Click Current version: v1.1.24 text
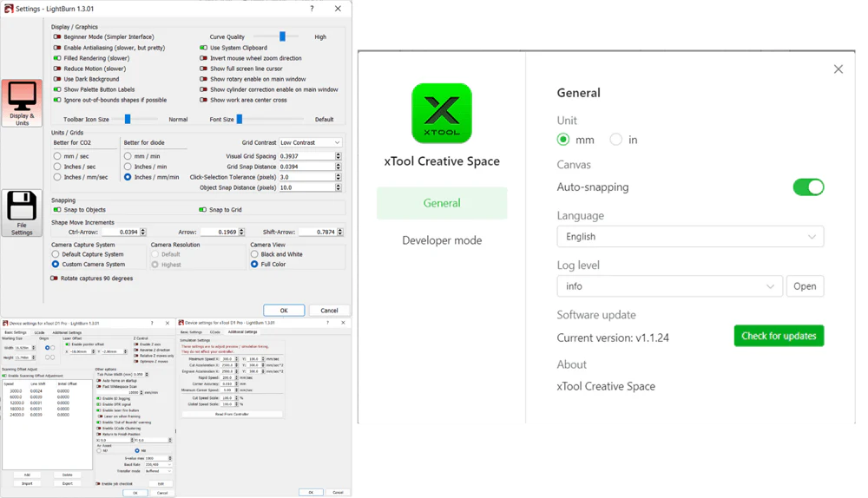The width and height of the screenshot is (868, 498). click(x=613, y=338)
